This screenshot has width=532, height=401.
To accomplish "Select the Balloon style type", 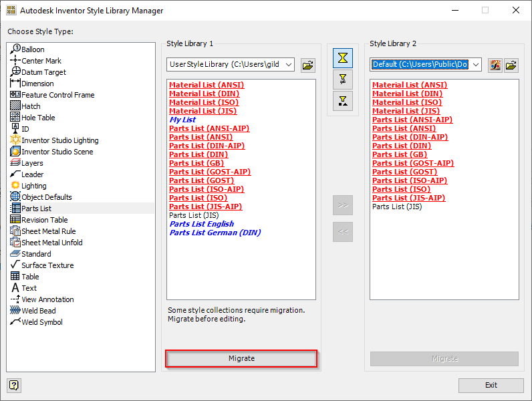I will pyautogui.click(x=27, y=49).
